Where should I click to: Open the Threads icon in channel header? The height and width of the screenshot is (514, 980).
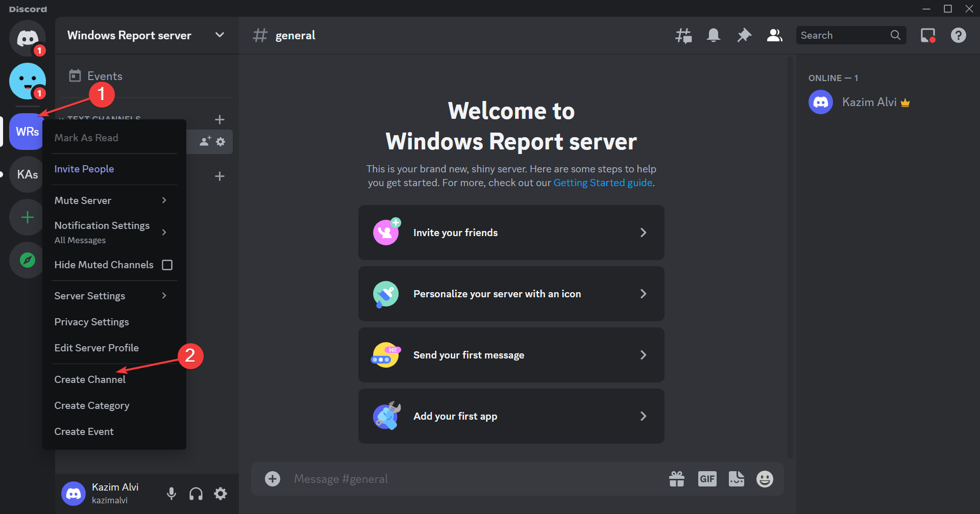pyautogui.click(x=683, y=35)
